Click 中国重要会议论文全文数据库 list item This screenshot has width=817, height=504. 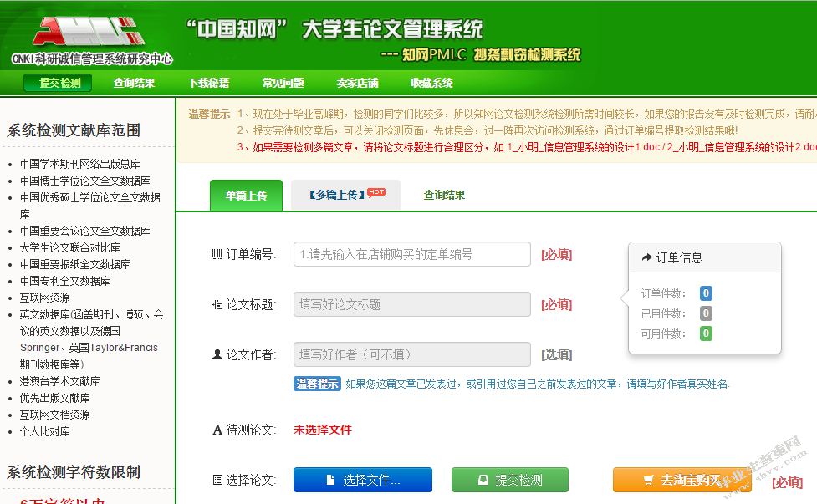point(85,231)
